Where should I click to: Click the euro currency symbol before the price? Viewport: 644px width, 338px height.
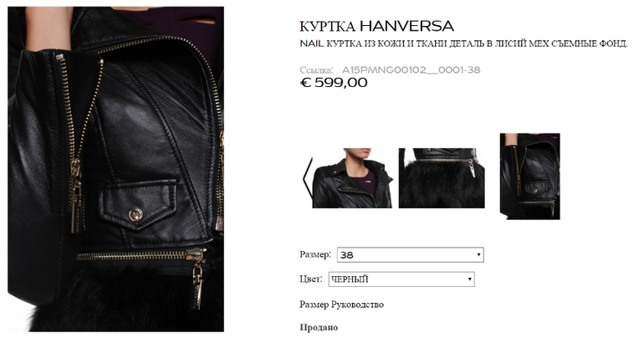click(x=306, y=83)
